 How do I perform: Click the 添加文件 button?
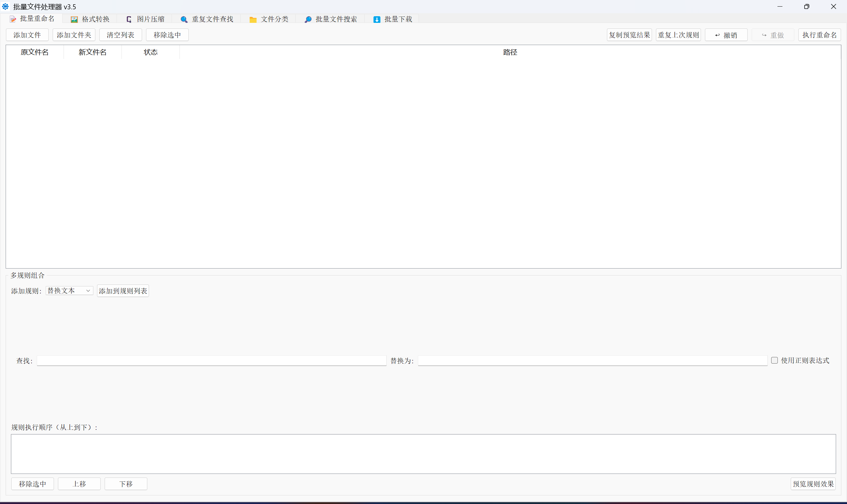(x=27, y=35)
